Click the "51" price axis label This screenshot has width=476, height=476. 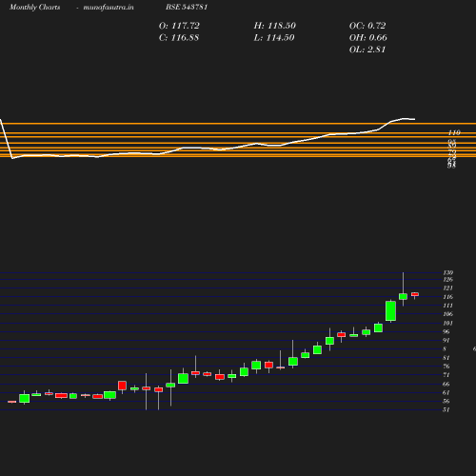tap(446, 409)
